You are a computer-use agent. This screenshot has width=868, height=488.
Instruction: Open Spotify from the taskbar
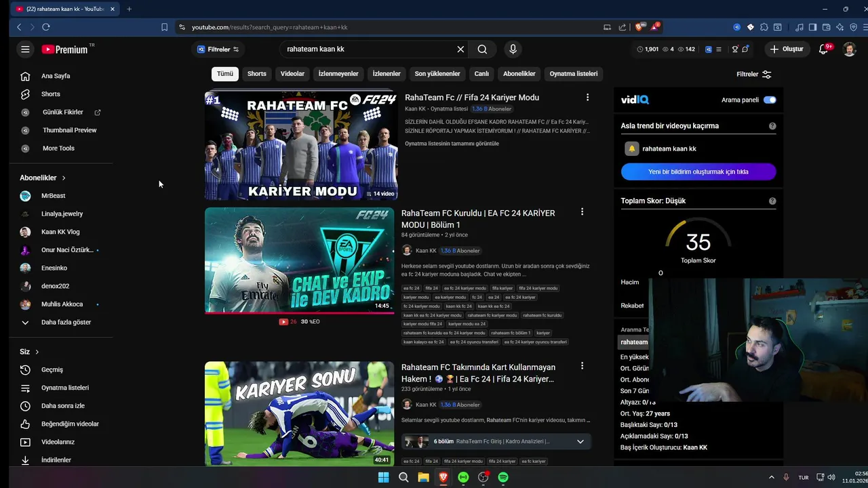503,477
